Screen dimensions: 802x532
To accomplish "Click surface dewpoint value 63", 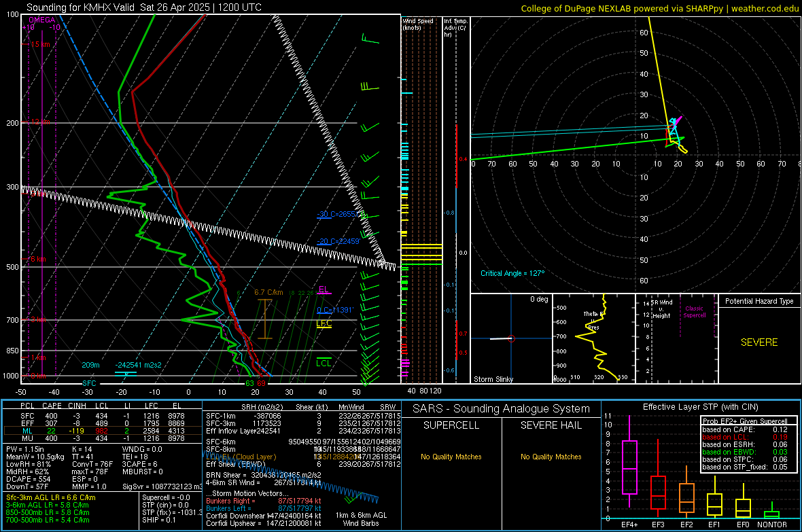I will [249, 383].
